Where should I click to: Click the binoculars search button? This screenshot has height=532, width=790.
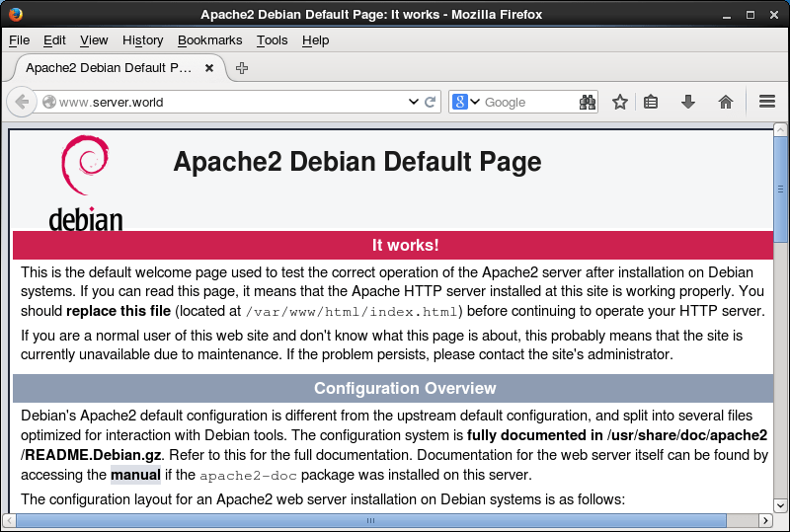point(587,103)
